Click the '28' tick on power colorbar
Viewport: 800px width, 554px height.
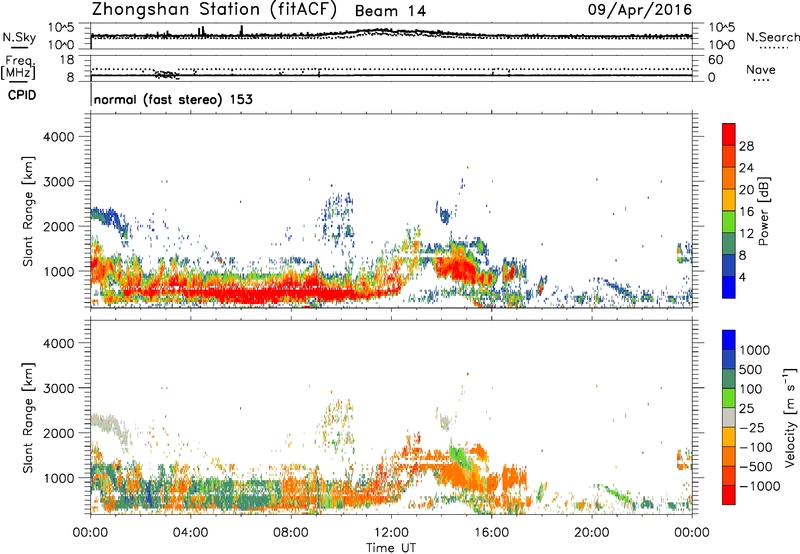pos(746,146)
